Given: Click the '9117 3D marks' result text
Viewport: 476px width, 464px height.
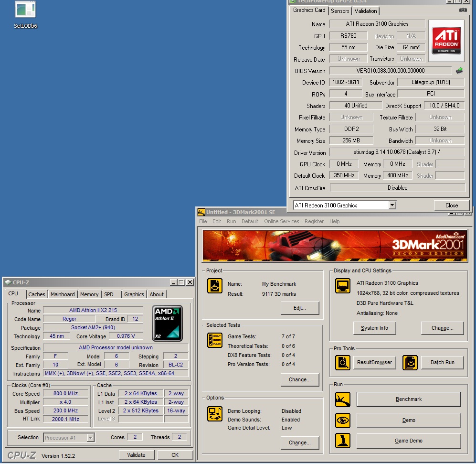Looking at the screenshot, I should coord(279,294).
